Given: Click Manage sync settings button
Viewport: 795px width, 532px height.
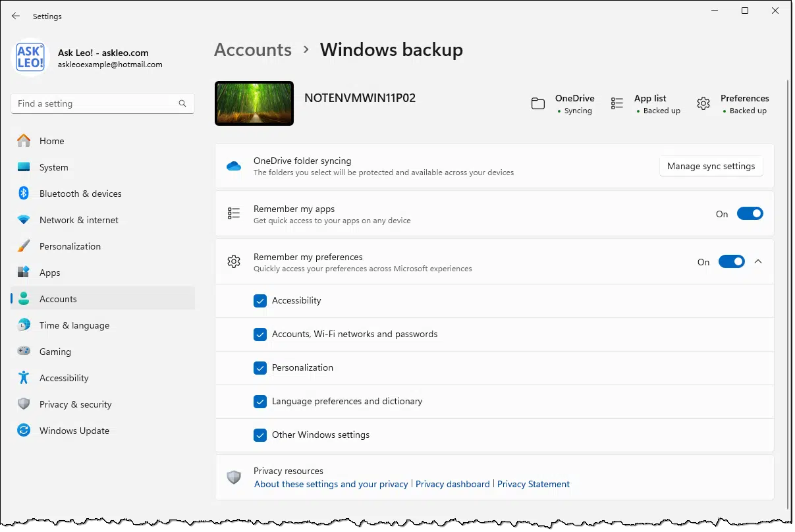Looking at the screenshot, I should pos(711,166).
